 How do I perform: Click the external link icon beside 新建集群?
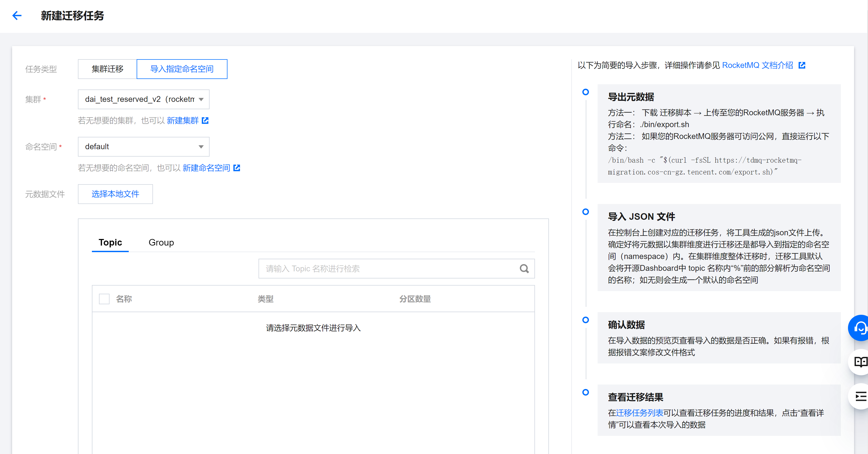click(x=205, y=120)
